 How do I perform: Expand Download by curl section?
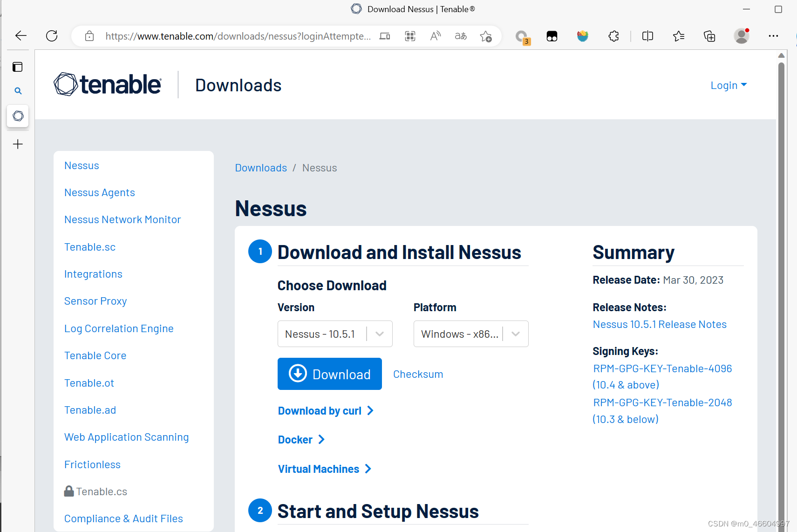coord(326,411)
